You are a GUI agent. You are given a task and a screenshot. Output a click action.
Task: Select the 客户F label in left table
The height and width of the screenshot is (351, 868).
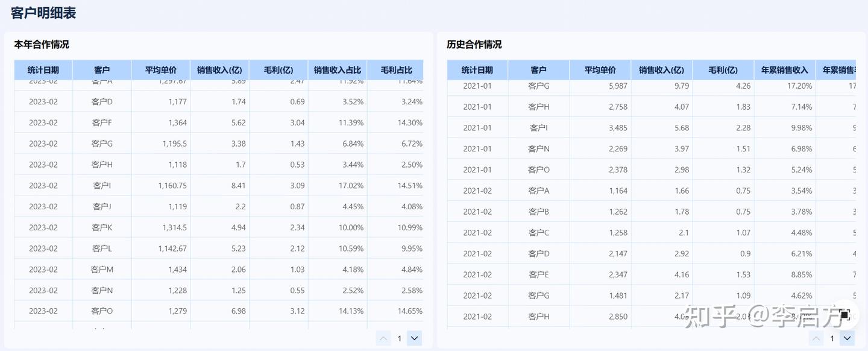point(101,122)
